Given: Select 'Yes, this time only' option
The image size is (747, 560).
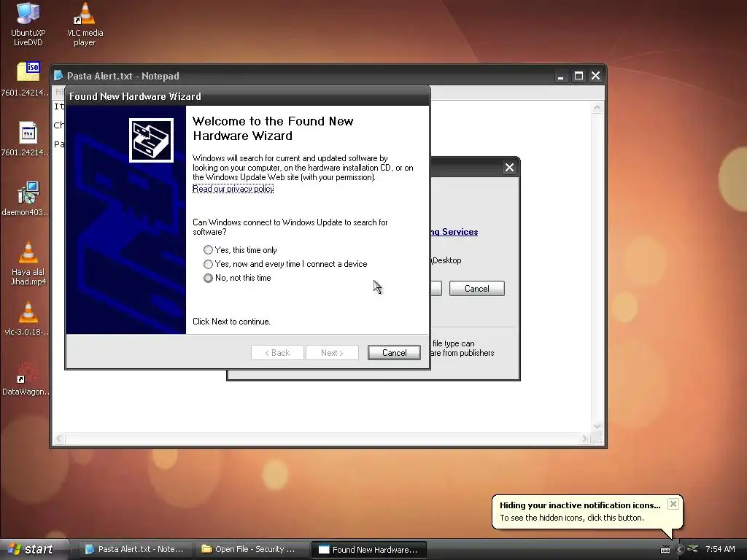Looking at the screenshot, I should [241, 250].
